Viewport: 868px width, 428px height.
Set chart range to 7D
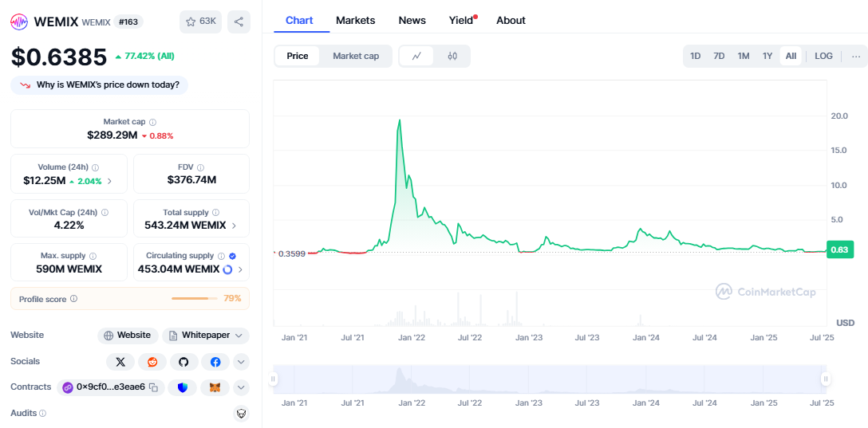[719, 56]
